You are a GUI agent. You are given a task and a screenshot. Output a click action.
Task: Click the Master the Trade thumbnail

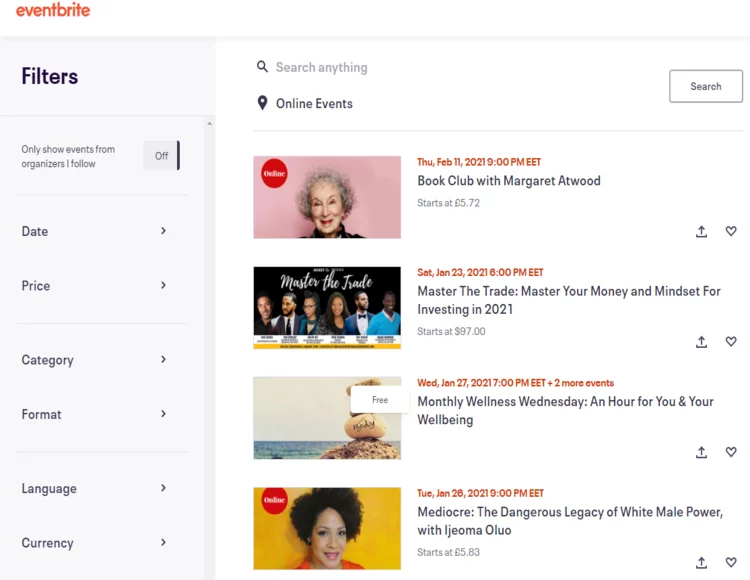click(x=327, y=307)
